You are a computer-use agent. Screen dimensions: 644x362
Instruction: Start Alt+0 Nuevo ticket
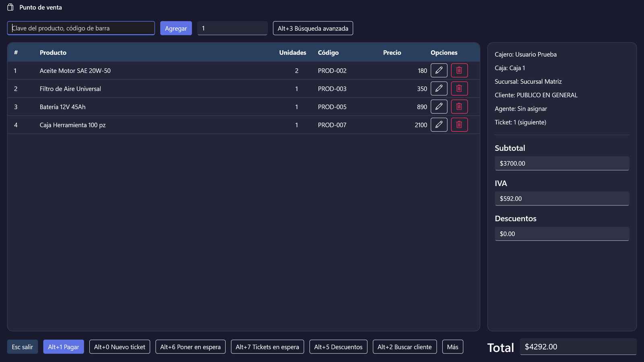coord(120,347)
